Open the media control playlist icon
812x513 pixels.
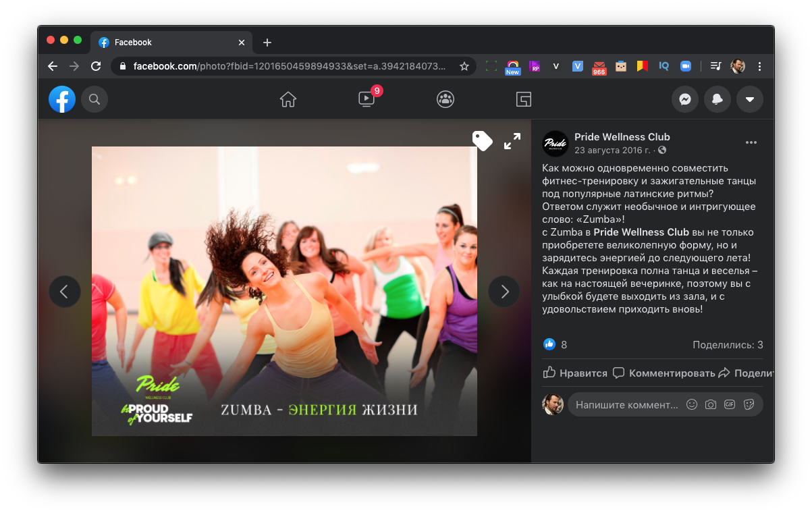pos(717,66)
